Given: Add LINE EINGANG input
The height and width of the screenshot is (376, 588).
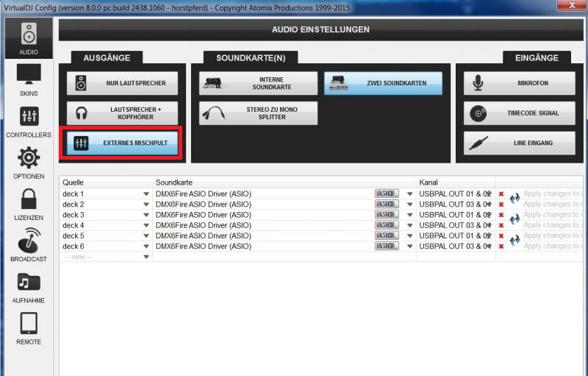Looking at the screenshot, I should (520, 143).
